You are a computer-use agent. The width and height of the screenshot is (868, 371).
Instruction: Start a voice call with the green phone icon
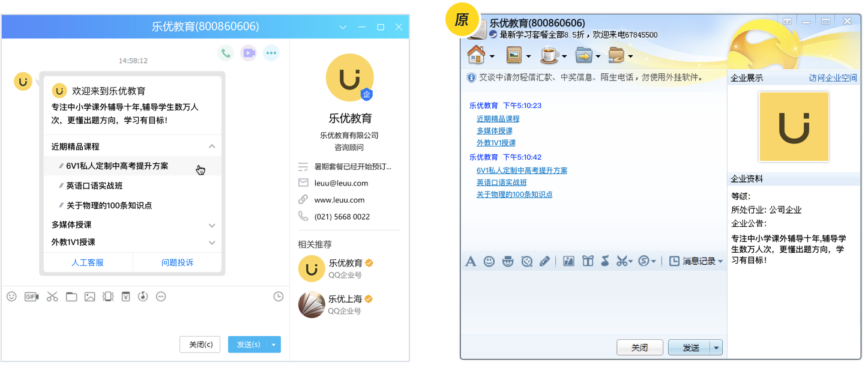(226, 53)
